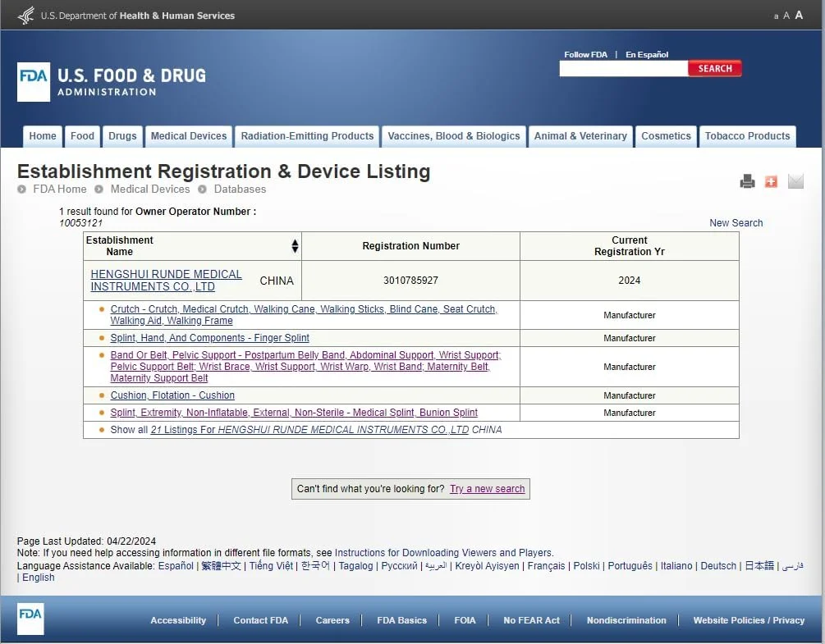Image resolution: width=825 pixels, height=644 pixels.
Task: Switch to Vaccines, Blood & Biologics tab
Action: pos(454,136)
